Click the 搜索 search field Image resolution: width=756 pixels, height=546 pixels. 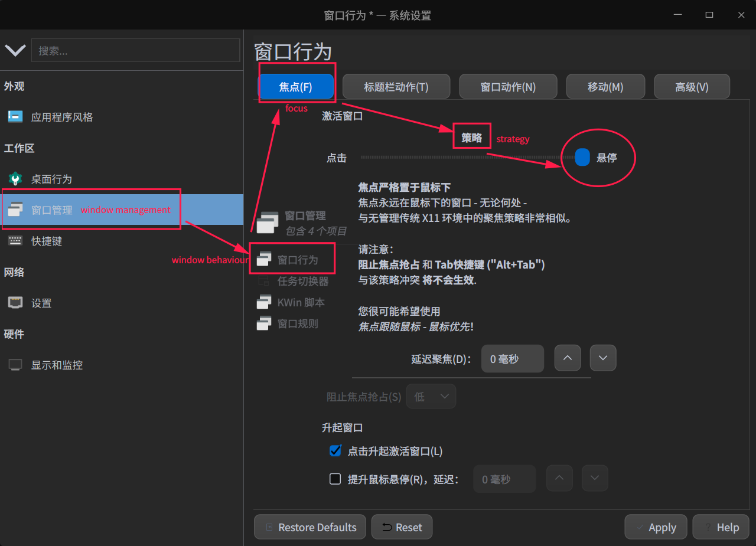pyautogui.click(x=136, y=50)
